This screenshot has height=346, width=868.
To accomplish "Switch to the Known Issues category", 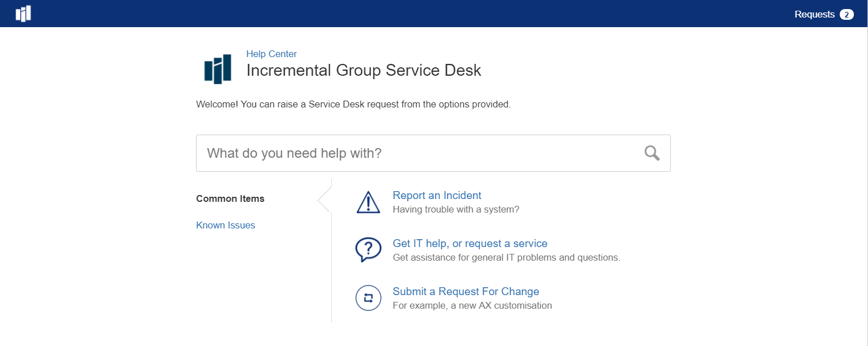I will (225, 225).
